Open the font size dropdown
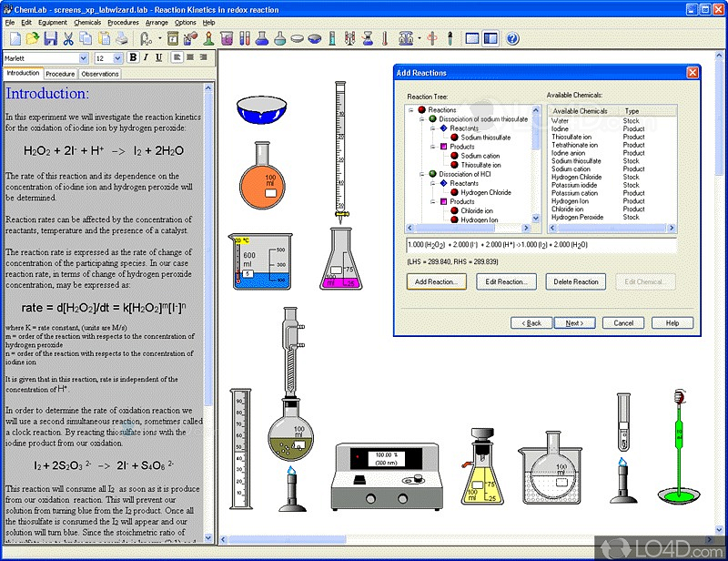The image size is (728, 561). tap(117, 56)
